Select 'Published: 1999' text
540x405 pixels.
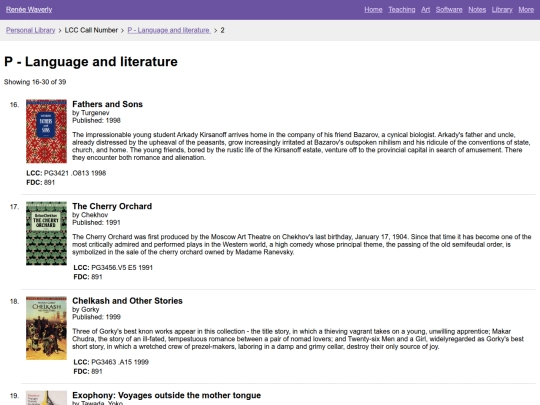click(x=96, y=317)
